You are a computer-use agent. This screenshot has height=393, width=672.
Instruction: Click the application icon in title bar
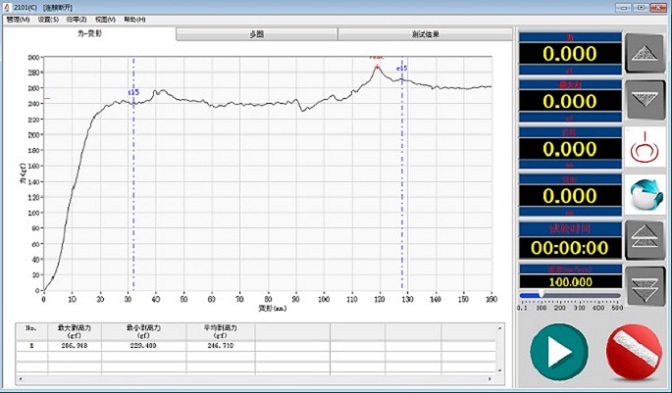[6, 7]
